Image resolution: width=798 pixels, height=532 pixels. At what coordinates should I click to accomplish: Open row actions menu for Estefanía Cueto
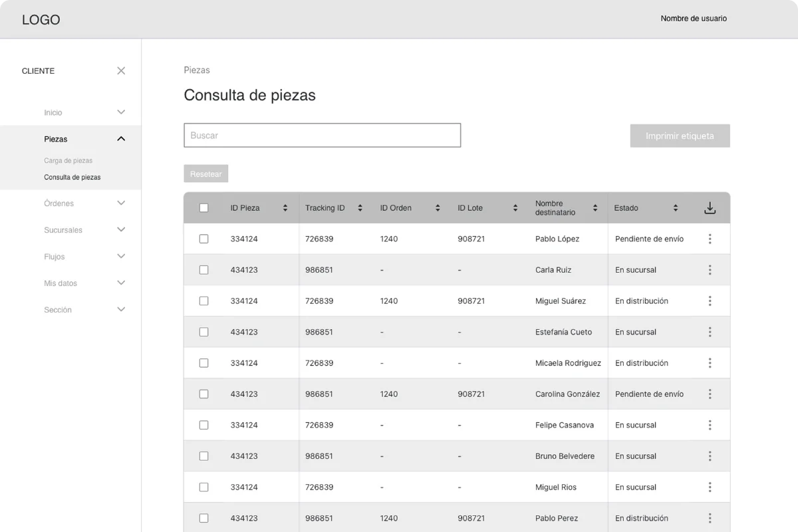(710, 332)
